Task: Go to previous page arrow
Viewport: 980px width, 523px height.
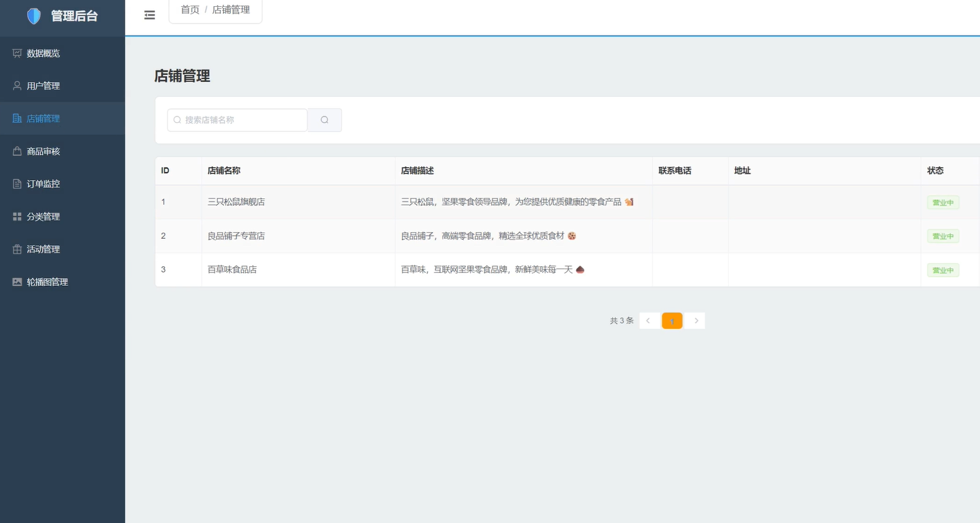Action: point(649,321)
